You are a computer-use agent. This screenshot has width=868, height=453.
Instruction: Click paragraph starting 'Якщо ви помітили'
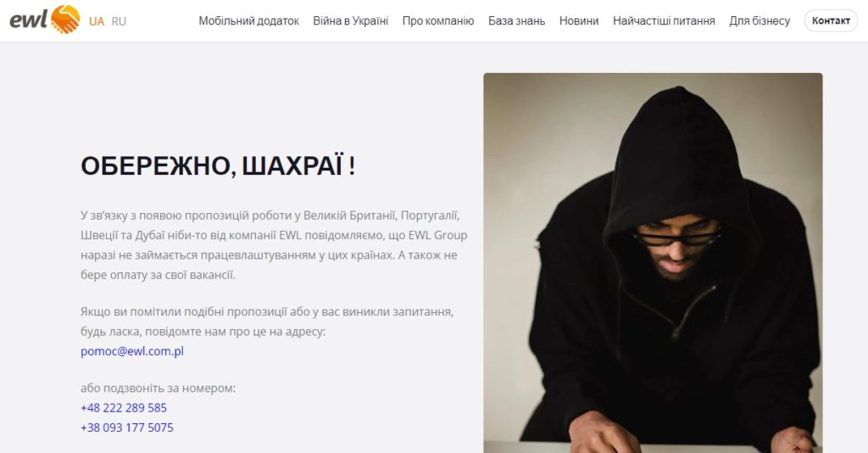(x=267, y=322)
